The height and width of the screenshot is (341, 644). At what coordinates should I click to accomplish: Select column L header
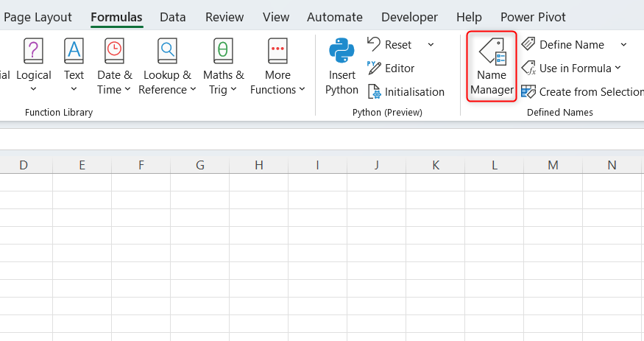click(x=494, y=165)
